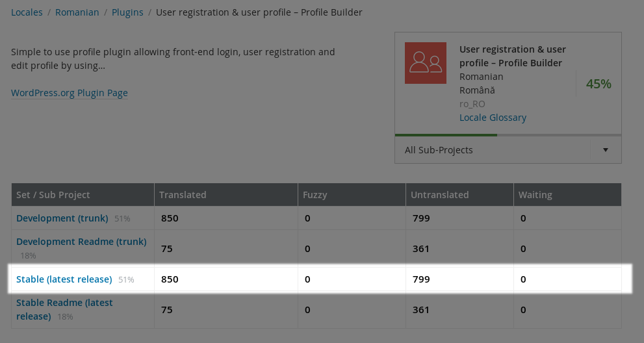Open the Locale Glossary link
The width and height of the screenshot is (644, 343).
tap(493, 118)
